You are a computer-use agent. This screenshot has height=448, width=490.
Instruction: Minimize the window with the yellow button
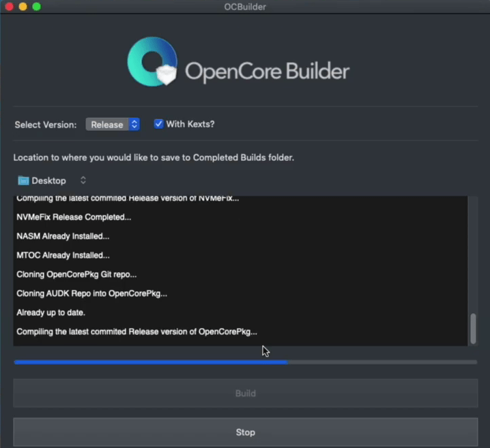point(23,7)
